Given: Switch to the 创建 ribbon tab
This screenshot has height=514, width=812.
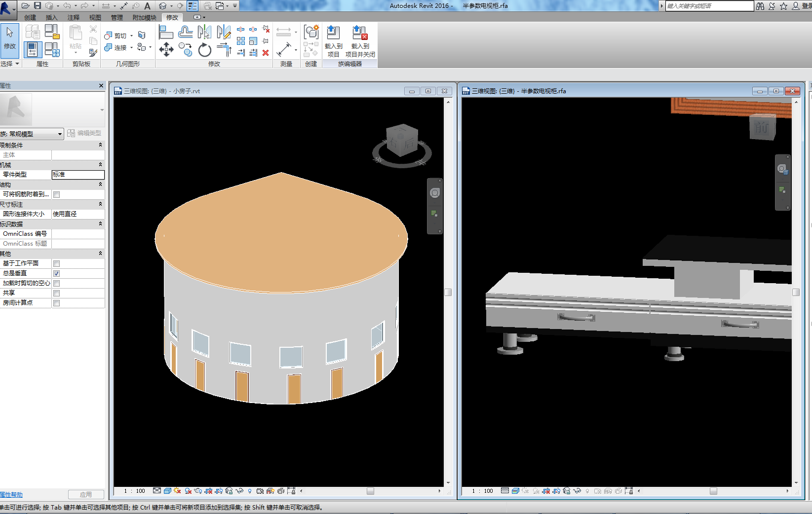Looking at the screenshot, I should click(x=30, y=17).
